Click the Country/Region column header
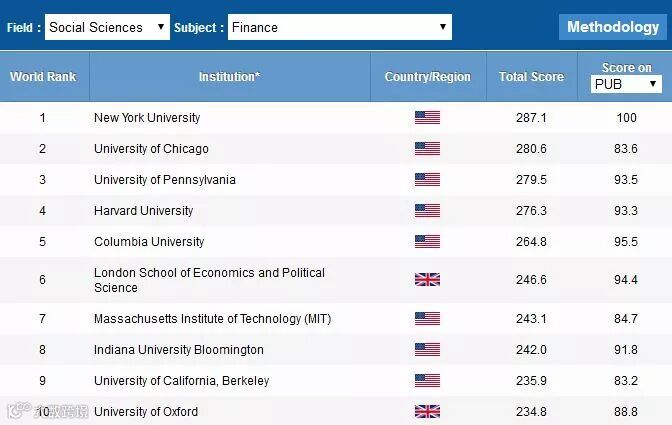The width and height of the screenshot is (672, 425). pos(427,77)
